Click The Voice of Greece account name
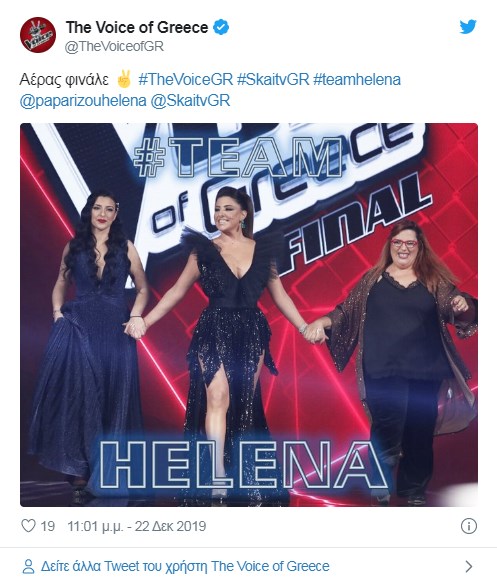This screenshot has height=580, width=497. tap(137, 27)
